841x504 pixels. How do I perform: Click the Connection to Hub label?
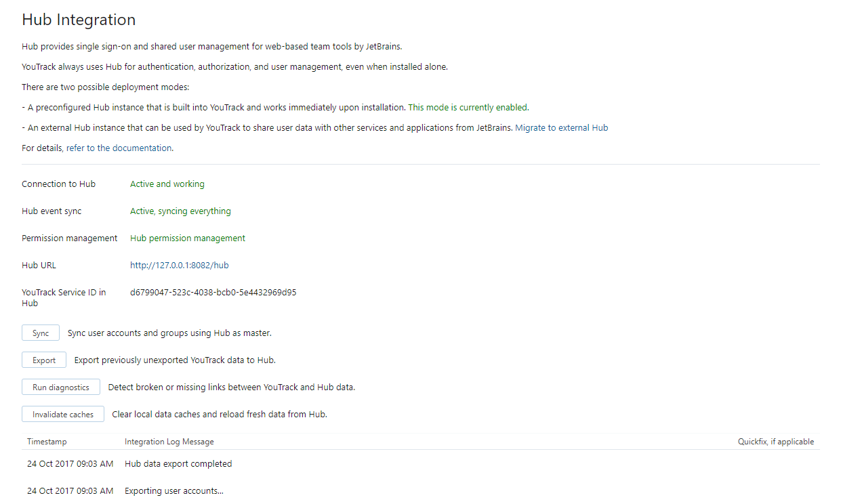coord(58,184)
